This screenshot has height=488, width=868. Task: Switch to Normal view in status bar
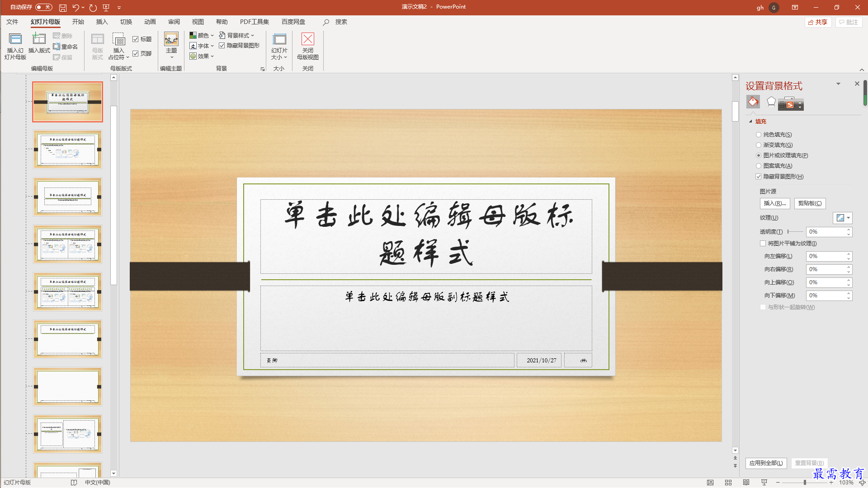click(x=710, y=483)
